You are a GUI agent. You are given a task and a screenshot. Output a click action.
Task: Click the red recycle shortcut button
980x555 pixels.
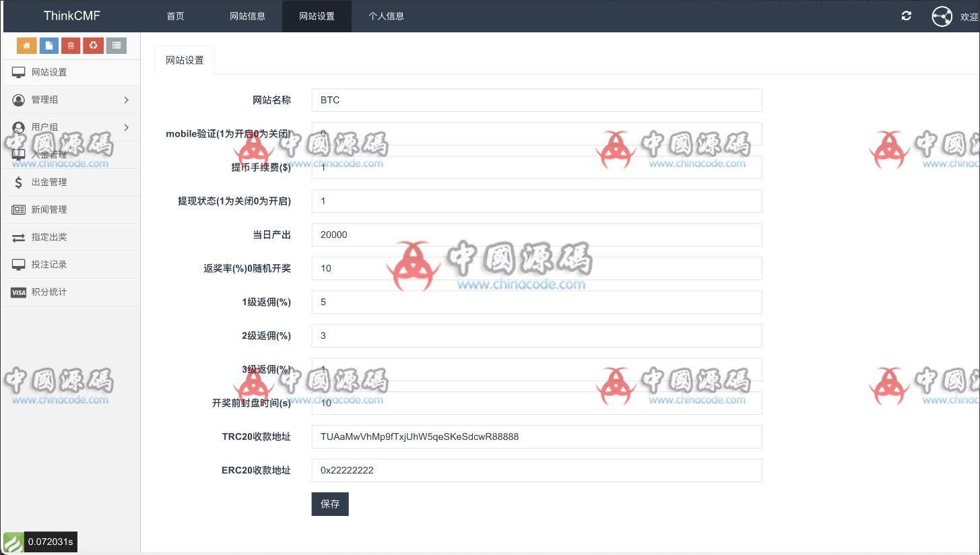pos(93,46)
